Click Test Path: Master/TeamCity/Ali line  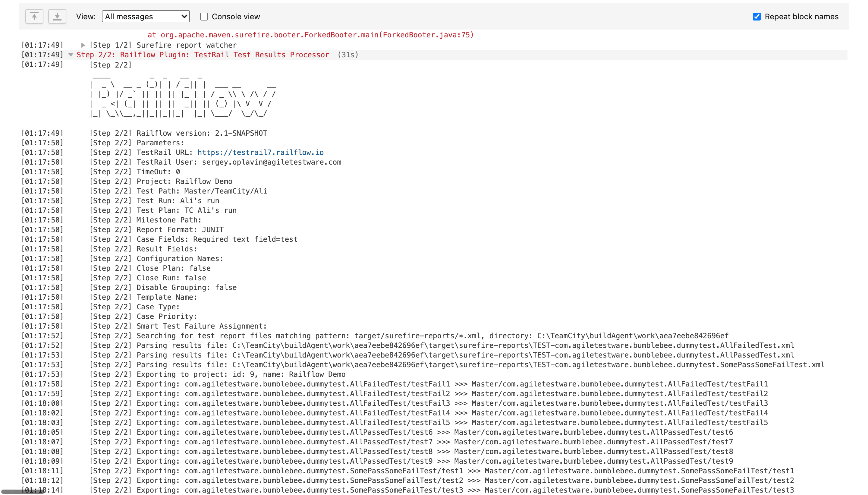(202, 191)
